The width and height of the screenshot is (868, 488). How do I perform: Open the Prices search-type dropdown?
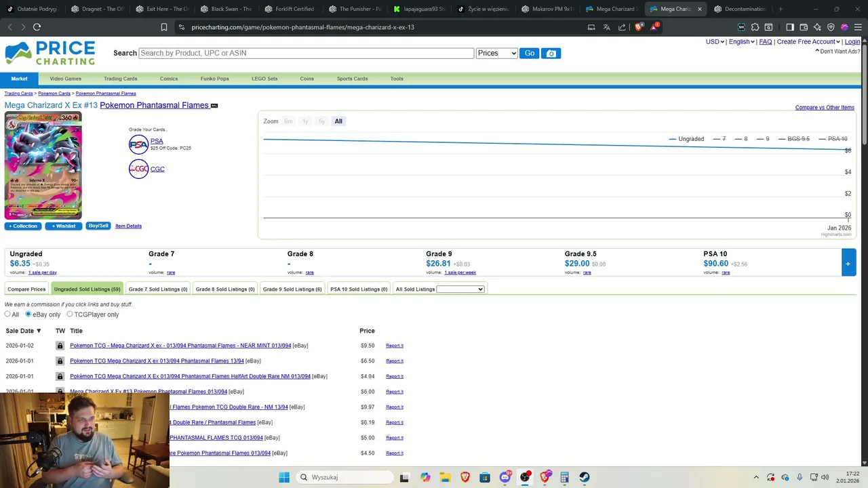[x=497, y=53]
